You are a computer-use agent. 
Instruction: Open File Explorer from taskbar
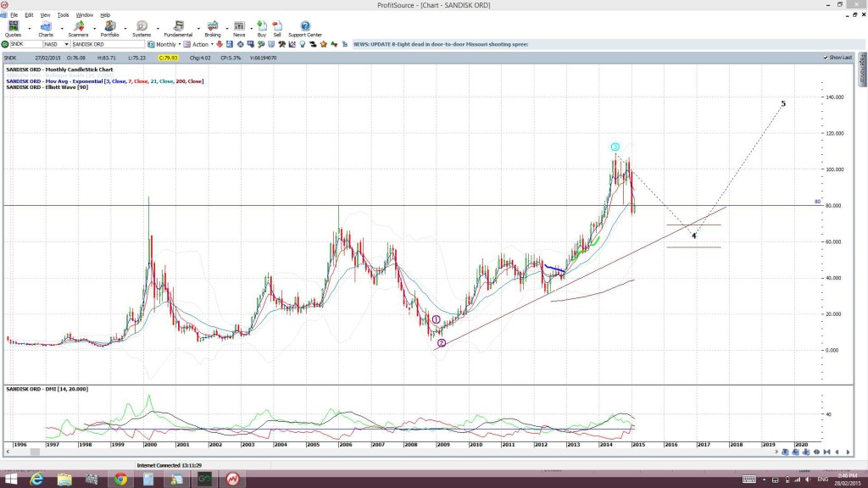tap(64, 480)
